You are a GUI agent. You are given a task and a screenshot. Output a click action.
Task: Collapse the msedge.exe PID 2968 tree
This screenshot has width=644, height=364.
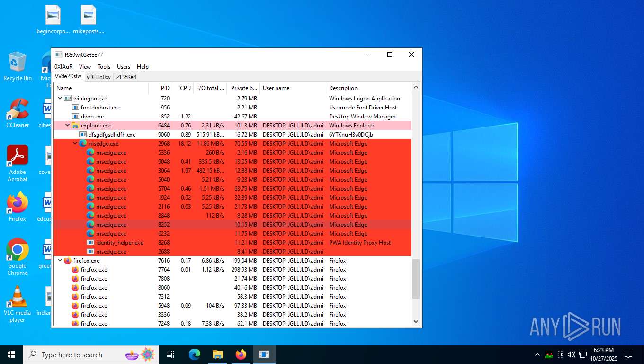coord(75,144)
